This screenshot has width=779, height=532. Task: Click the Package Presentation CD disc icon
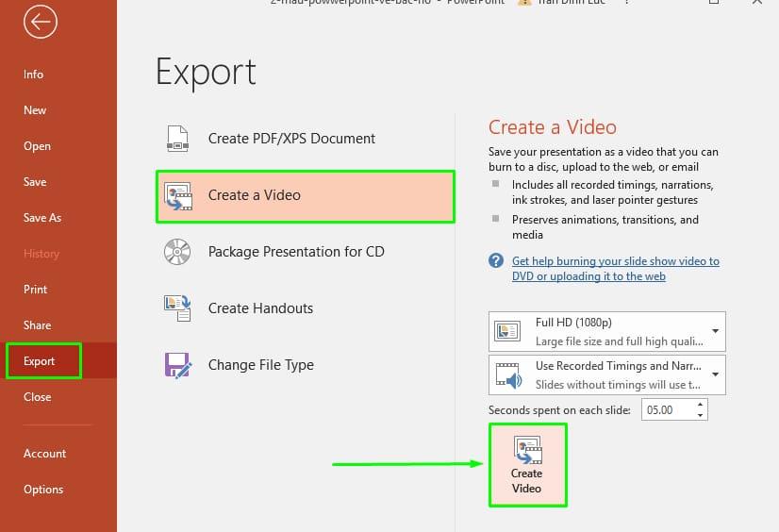pyautogui.click(x=177, y=252)
